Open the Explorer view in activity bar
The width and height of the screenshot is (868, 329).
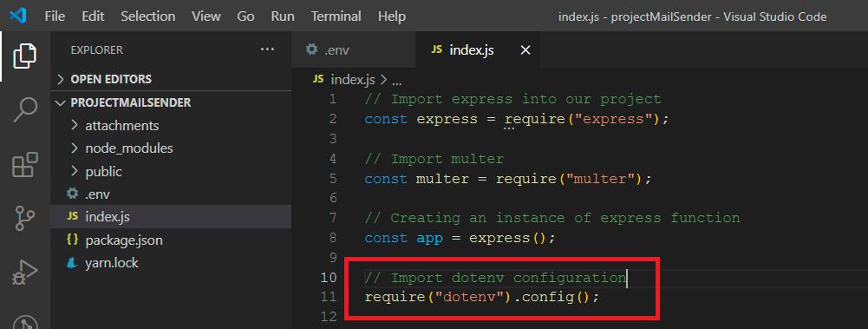[25, 56]
